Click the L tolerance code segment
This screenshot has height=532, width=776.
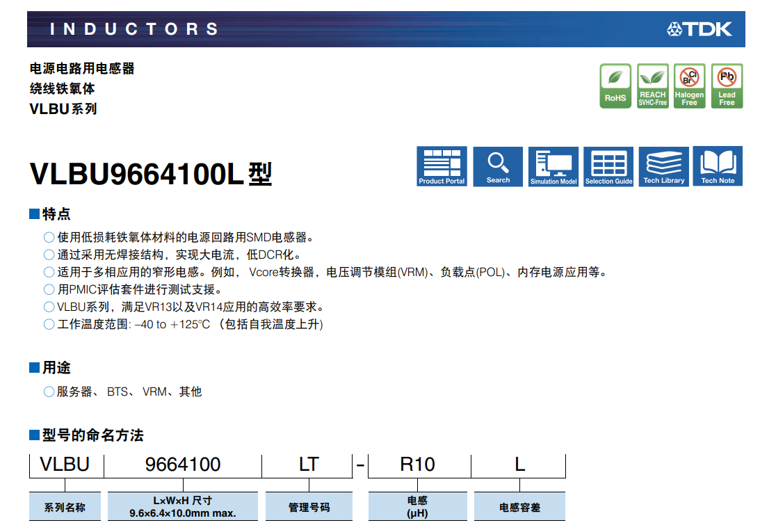(519, 465)
